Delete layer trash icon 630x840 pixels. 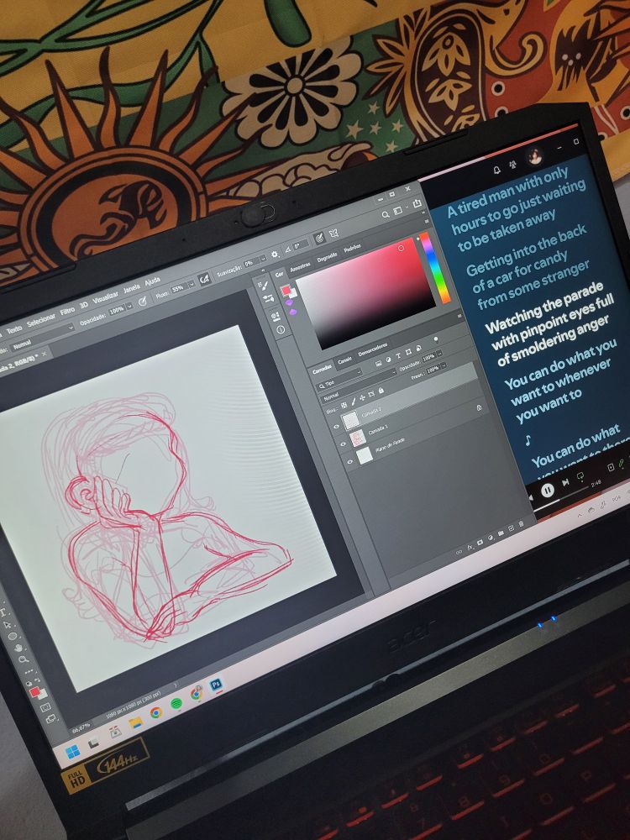[522, 523]
